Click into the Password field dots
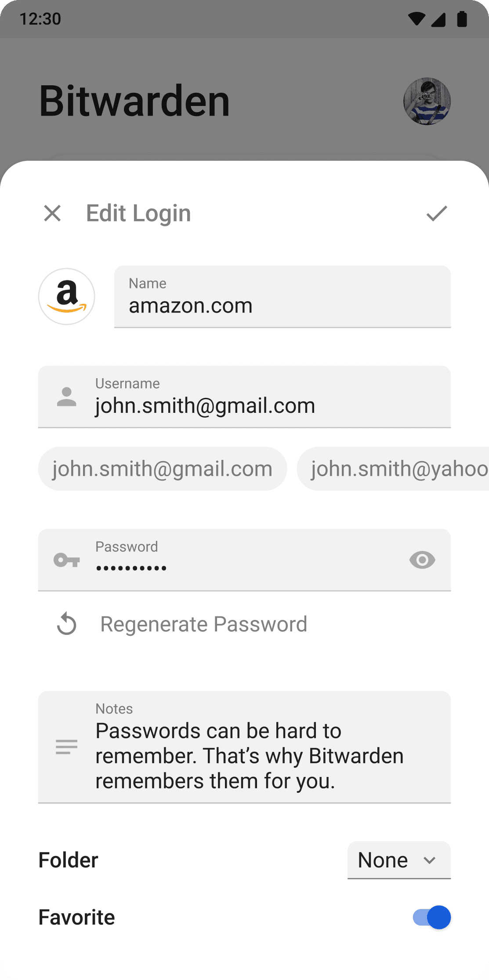The height and width of the screenshot is (980, 489). tap(131, 568)
